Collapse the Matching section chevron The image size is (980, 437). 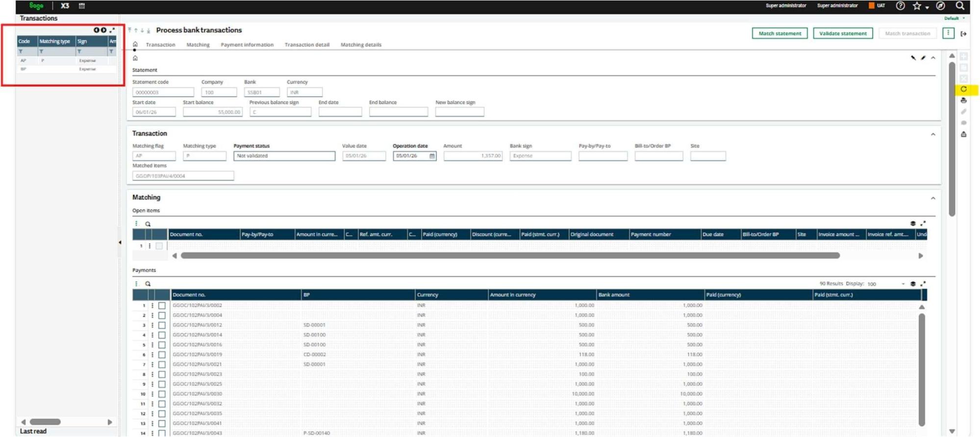pyautogui.click(x=933, y=198)
